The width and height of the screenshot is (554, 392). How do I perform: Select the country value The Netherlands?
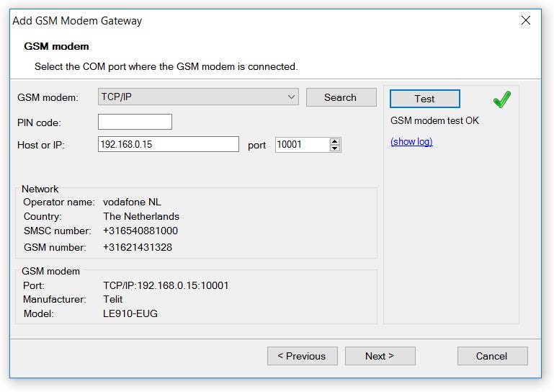point(141,216)
